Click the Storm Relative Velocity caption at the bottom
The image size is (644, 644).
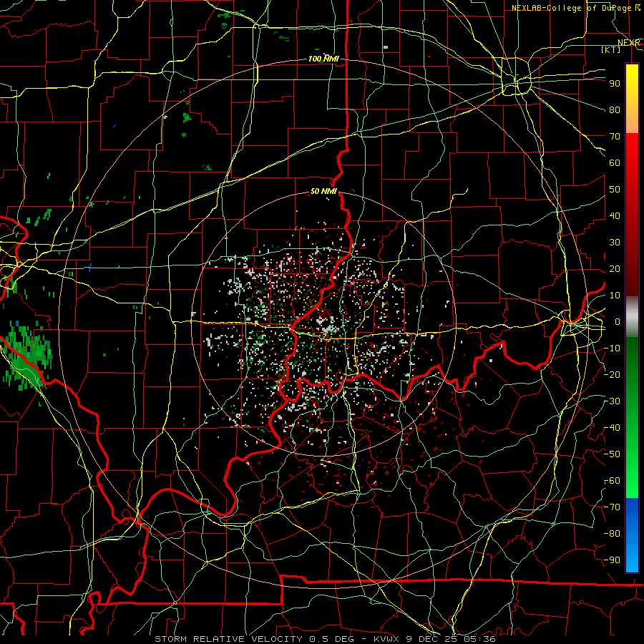pos(325,639)
